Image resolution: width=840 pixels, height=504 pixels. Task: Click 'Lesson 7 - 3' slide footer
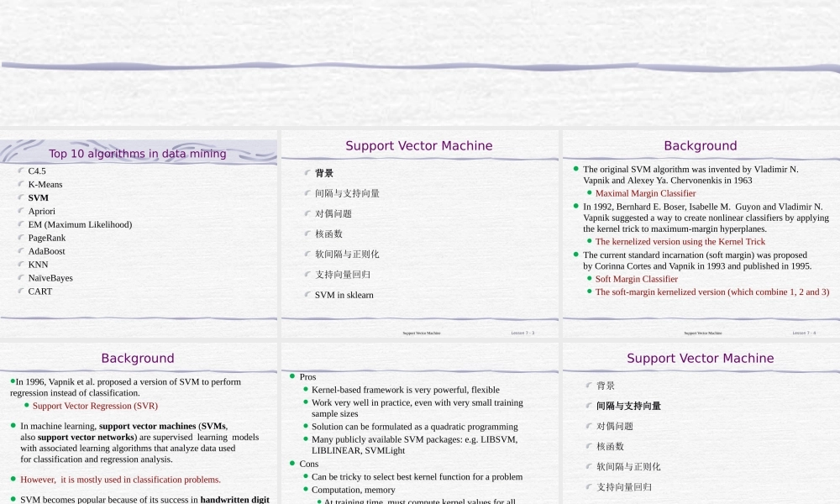[x=522, y=333]
